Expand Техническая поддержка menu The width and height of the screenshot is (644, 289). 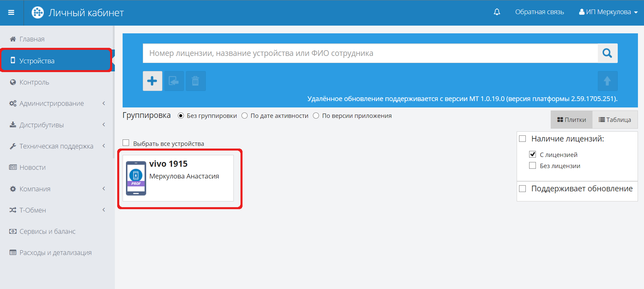[x=57, y=146]
